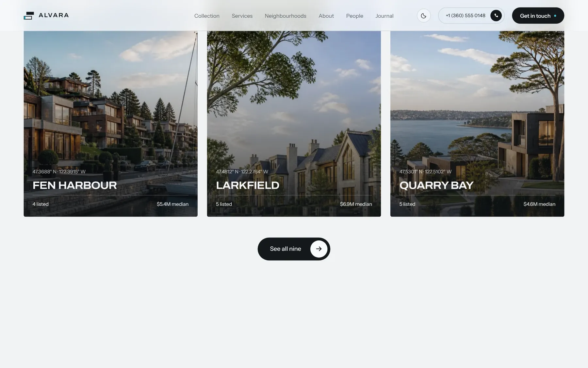
Task: Click the phone handset icon
Action: coord(496,16)
